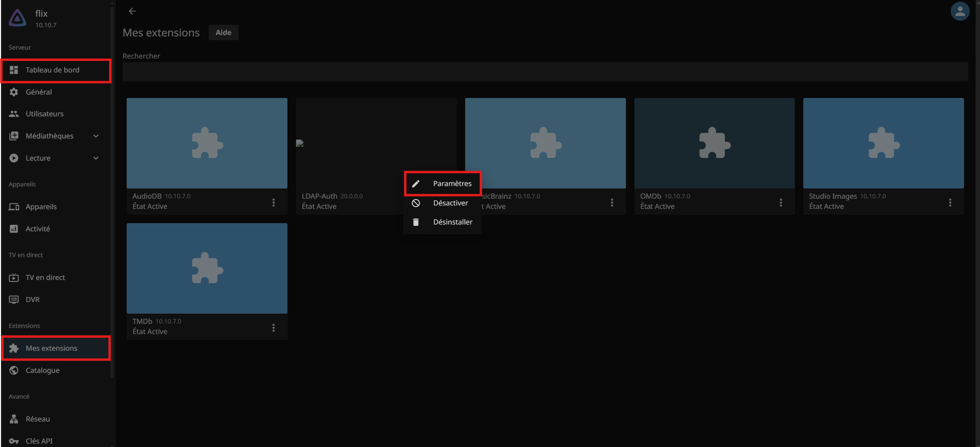980x447 pixels.
Task: Click the Aide button
Action: 223,33
